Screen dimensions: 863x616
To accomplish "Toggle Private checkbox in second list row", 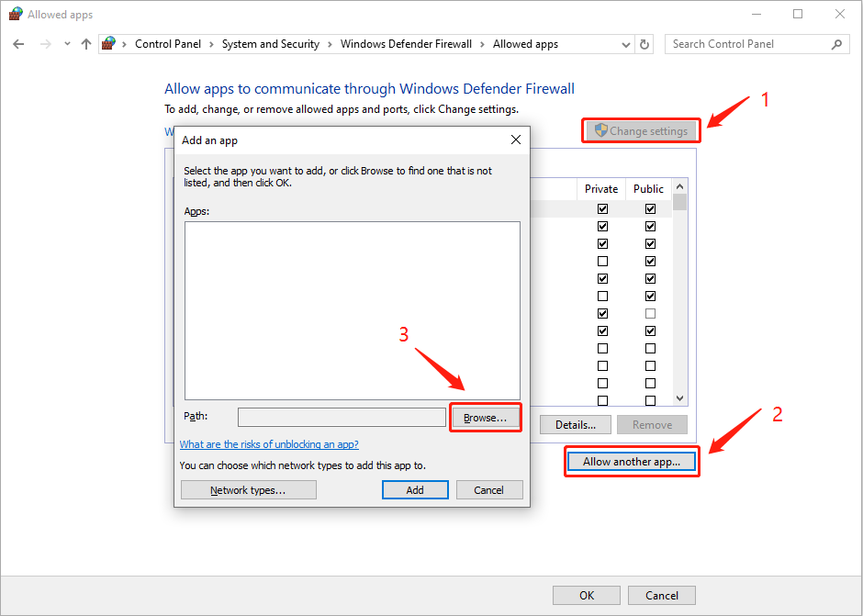I will coord(602,226).
